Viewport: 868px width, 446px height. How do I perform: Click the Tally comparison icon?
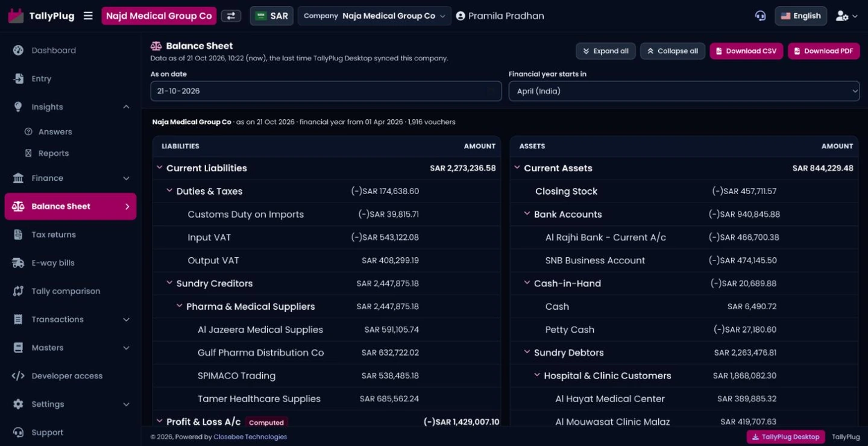(18, 291)
